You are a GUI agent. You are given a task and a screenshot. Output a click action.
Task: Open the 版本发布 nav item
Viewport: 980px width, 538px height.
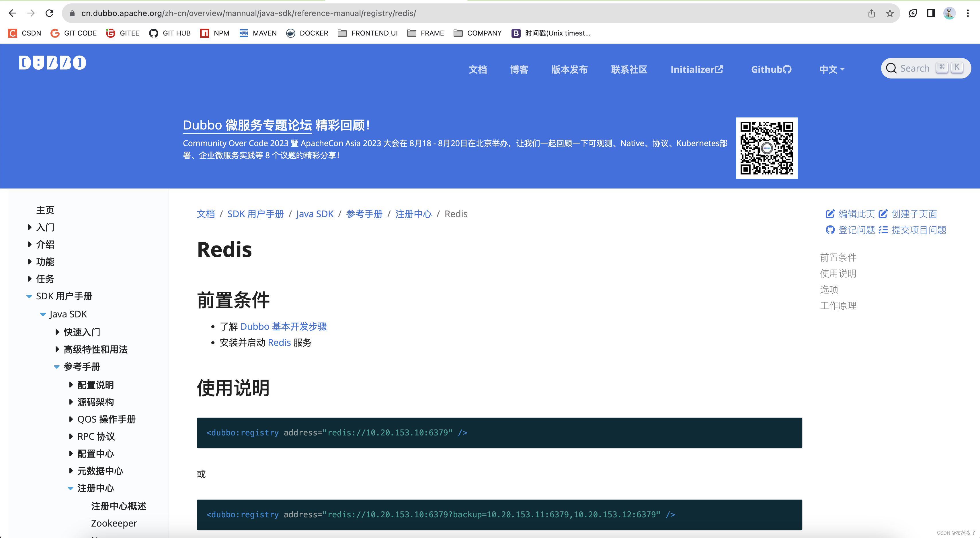coord(569,70)
